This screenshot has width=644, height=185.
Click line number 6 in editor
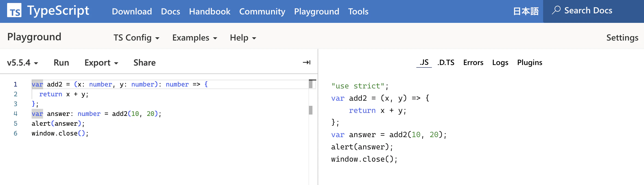pyautogui.click(x=16, y=133)
